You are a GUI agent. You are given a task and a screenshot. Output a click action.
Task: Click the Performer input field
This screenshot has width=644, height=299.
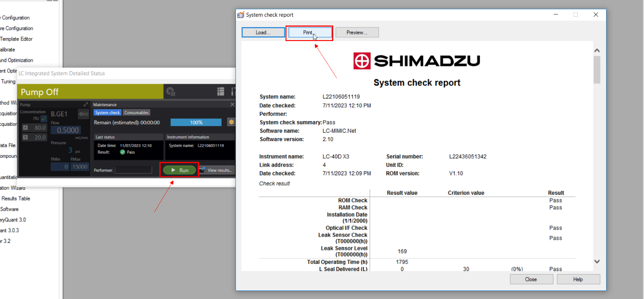pos(133,170)
